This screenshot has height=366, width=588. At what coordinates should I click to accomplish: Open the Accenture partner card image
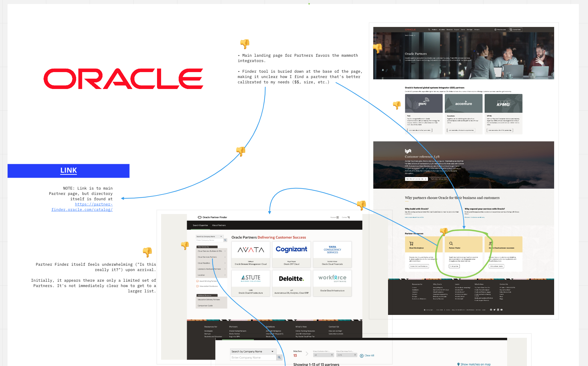pos(464,103)
